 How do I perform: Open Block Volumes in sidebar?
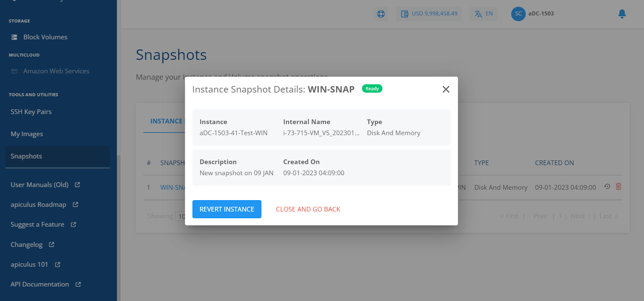click(45, 37)
